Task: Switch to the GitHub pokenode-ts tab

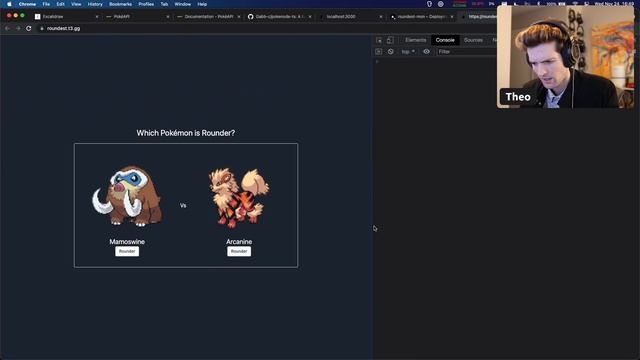Action: [x=279, y=17]
